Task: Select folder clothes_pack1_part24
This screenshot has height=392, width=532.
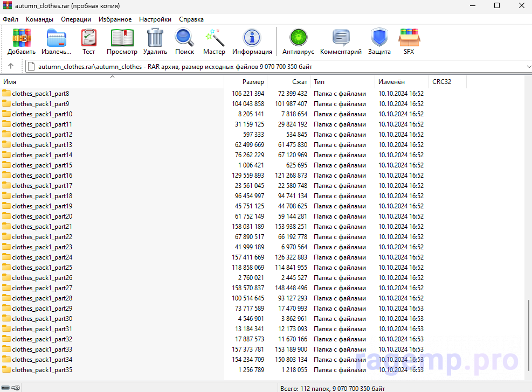Action: (42, 257)
